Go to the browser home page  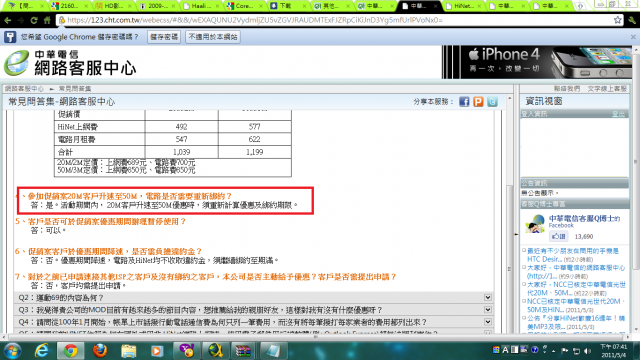click(47, 20)
